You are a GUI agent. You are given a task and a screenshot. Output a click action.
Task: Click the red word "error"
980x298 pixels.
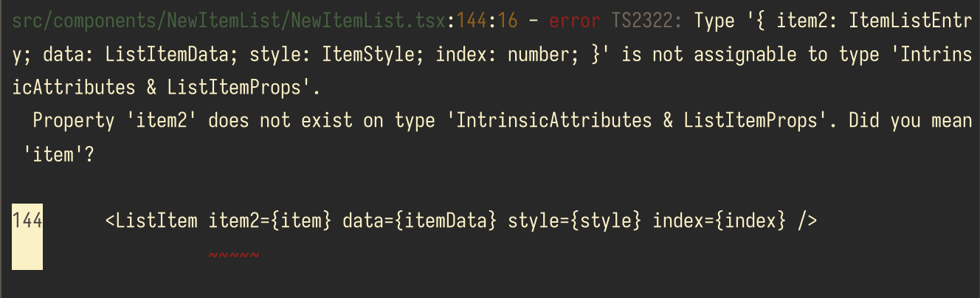tap(575, 21)
